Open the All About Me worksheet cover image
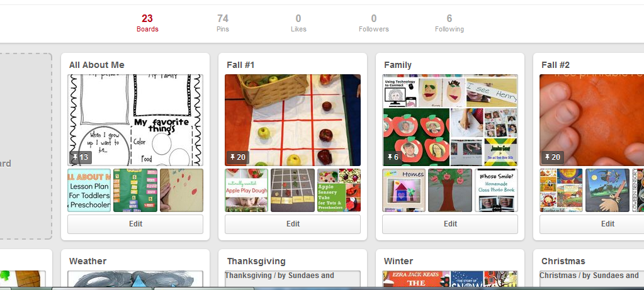Screen dimensions: 644x290 coord(135,120)
